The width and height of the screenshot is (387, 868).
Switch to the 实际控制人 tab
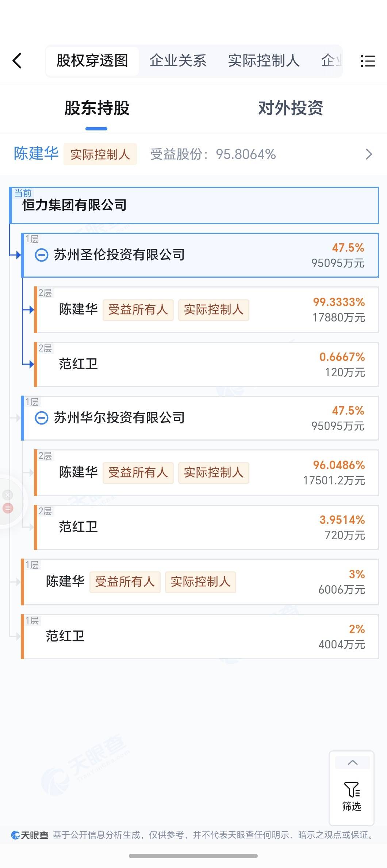(264, 61)
